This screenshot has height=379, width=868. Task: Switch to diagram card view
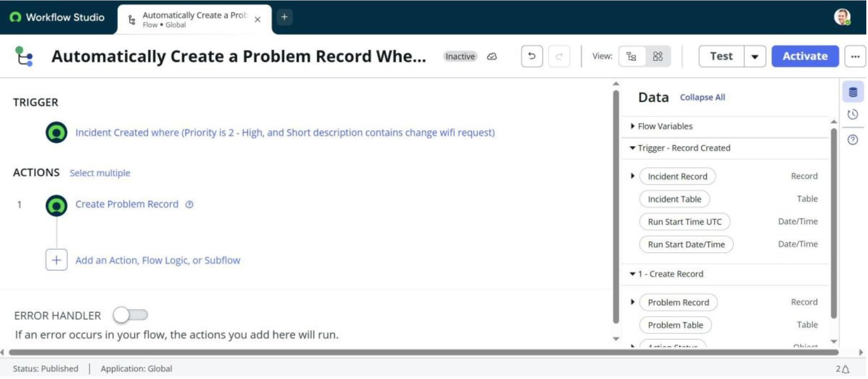point(658,56)
